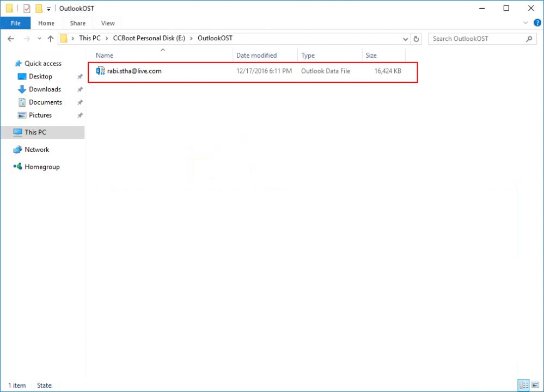
Task: Open Homegroup in the navigation pane
Action: point(42,167)
